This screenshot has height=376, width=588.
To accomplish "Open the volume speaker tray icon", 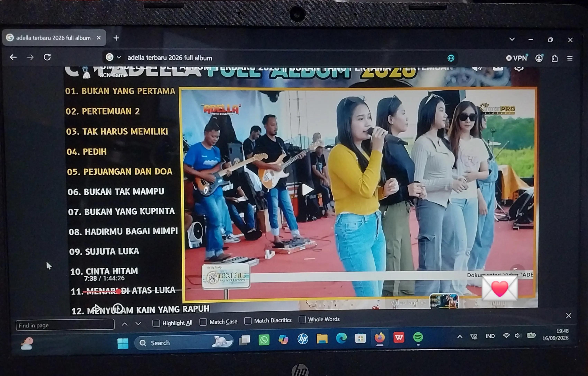I will 517,335.
